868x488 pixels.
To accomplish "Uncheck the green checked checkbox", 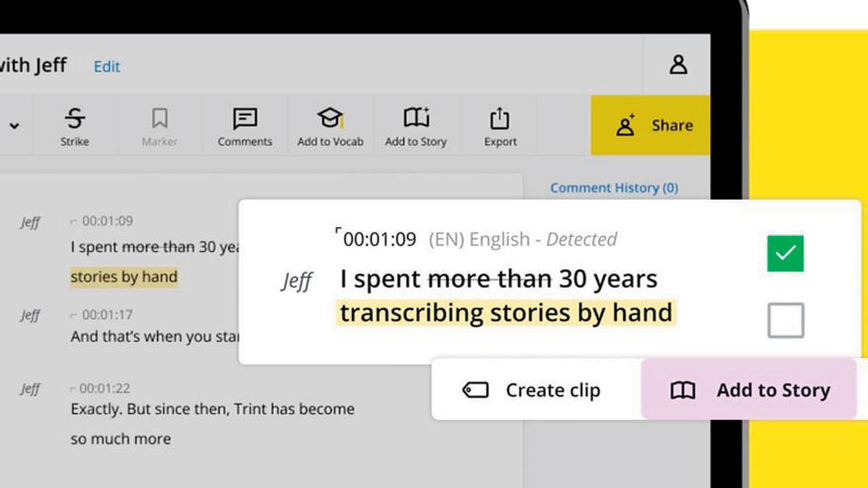I will pos(785,253).
